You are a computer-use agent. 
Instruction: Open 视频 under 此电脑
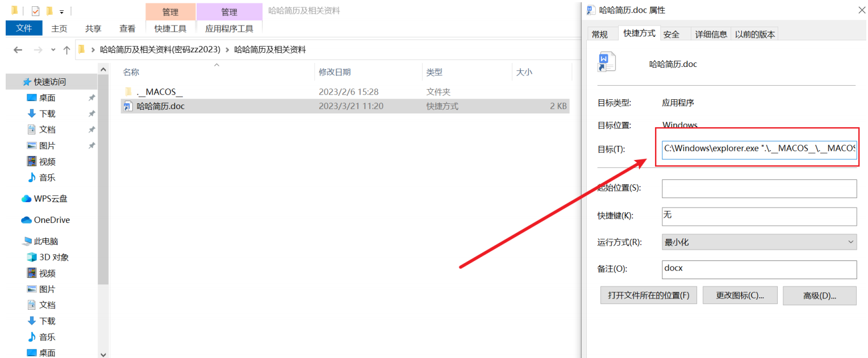point(47,273)
